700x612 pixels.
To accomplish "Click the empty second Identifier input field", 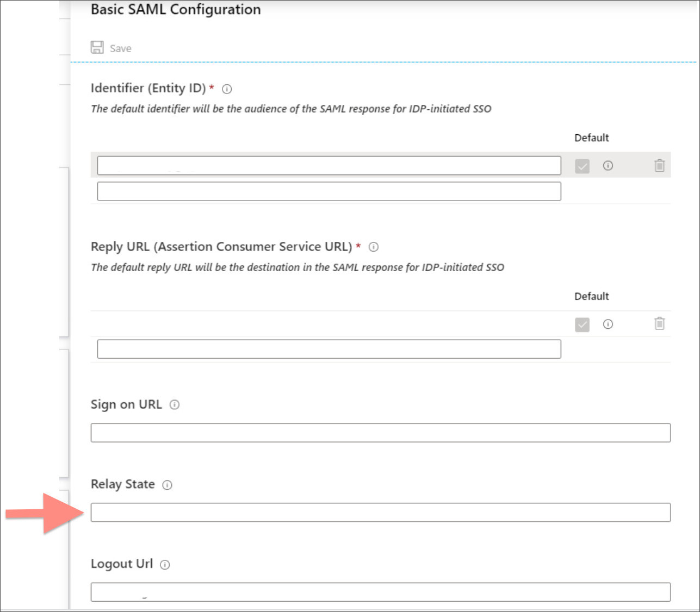I will (x=329, y=191).
